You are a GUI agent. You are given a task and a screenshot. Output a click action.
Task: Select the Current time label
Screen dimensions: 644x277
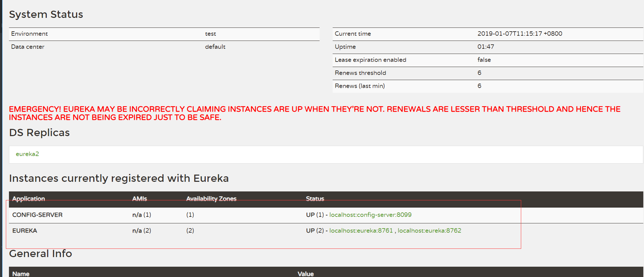[353, 34]
